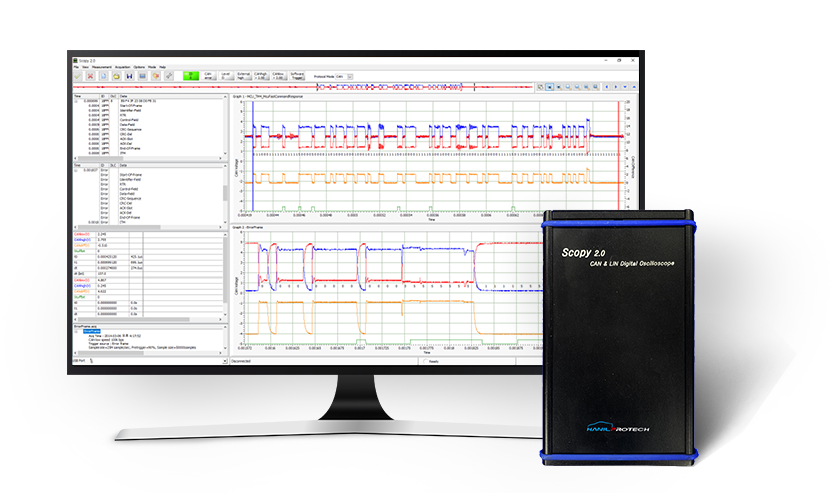Click the External high trigger button
Screen dimensions: 833x493
(244, 76)
